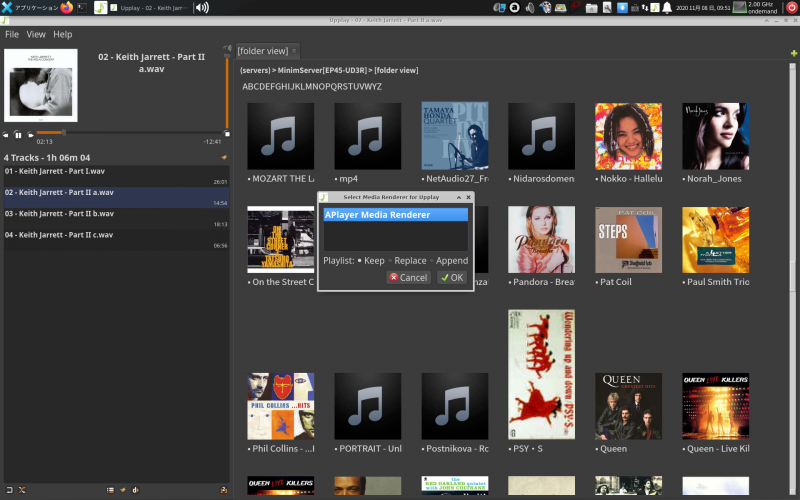Open the Pat Coil album thumbnail
Viewport: 800px width, 500px height.
(x=629, y=240)
